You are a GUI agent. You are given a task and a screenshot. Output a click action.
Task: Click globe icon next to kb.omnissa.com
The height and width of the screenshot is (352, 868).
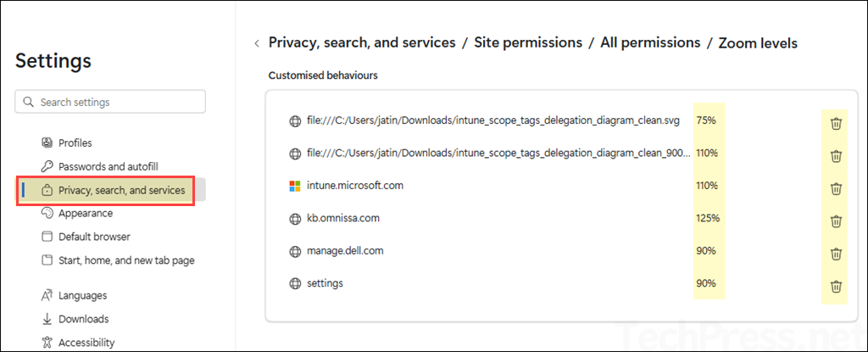295,218
